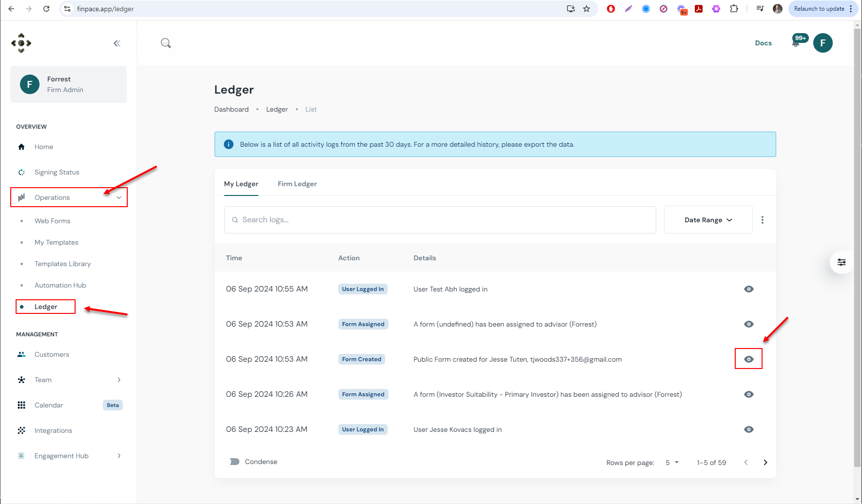The height and width of the screenshot is (504, 862).
Task: Click the Finpace logo
Action: tap(21, 43)
